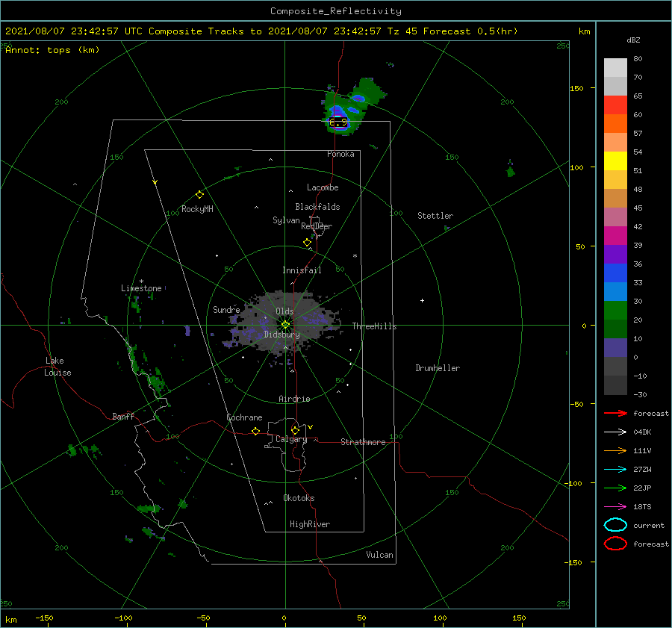Click the 18TS track label in legend
This screenshot has width=672, height=628.
[642, 507]
